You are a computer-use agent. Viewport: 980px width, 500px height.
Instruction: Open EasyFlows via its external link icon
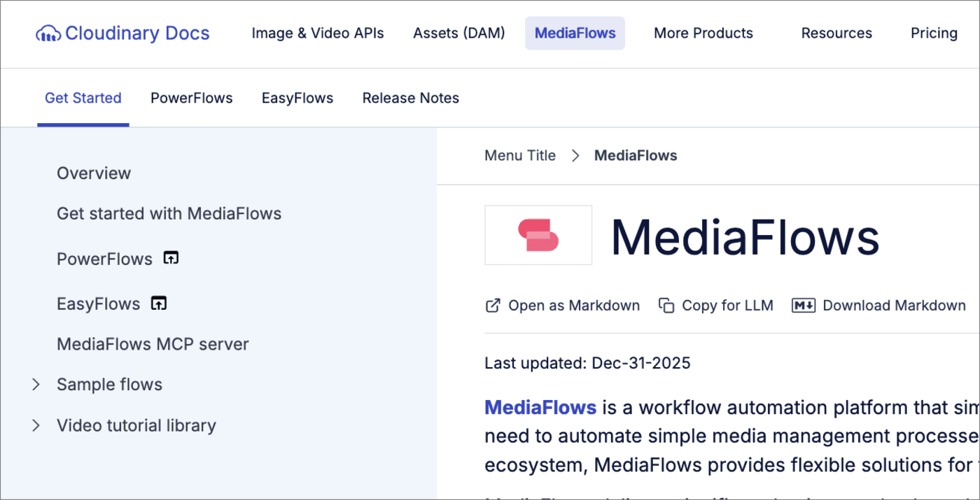point(159,303)
